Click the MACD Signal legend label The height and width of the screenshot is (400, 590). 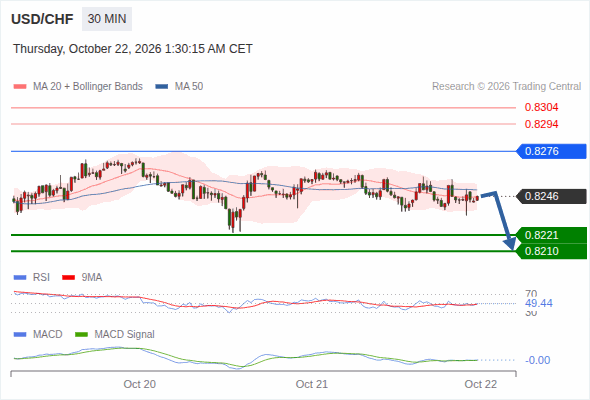(x=125, y=335)
